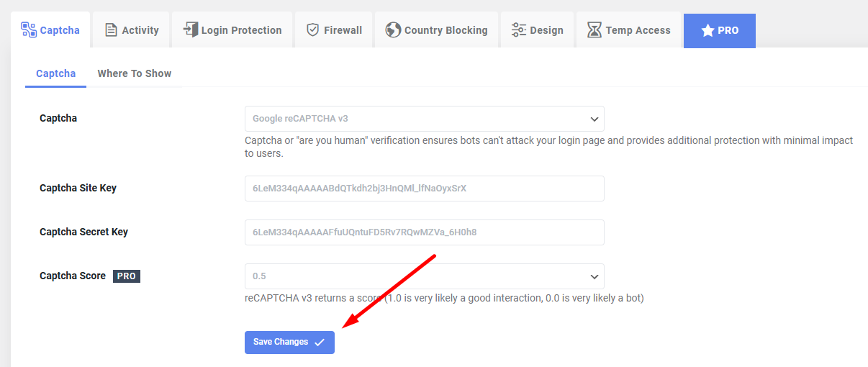
Task: Click the checkmark icon on Save Changes
Action: [320, 342]
